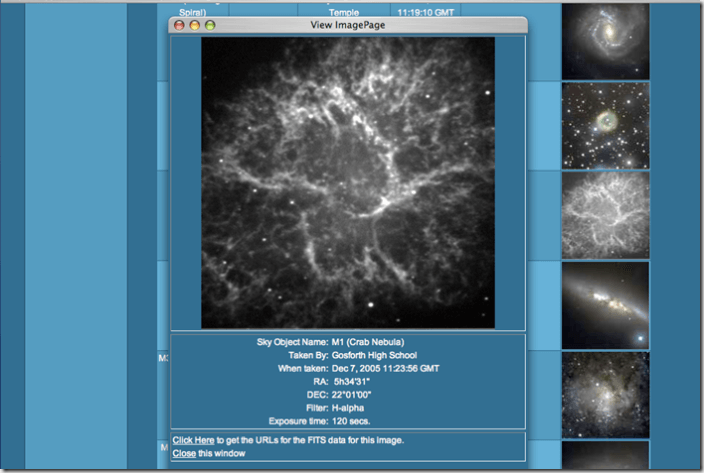Click the large Crab Nebula image
The height and width of the screenshot is (473, 704).
pyautogui.click(x=348, y=183)
